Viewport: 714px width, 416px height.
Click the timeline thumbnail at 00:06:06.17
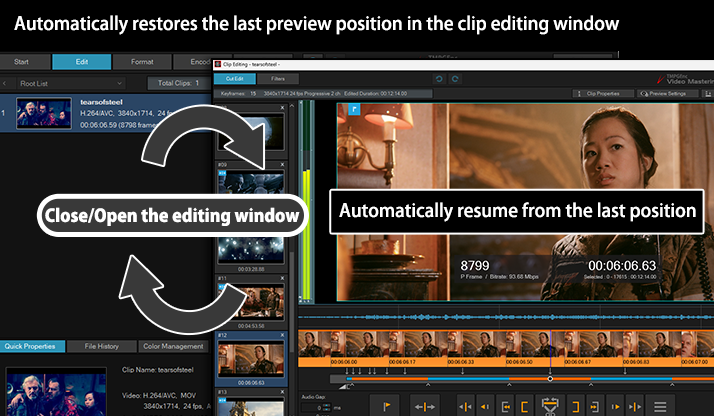418,345
